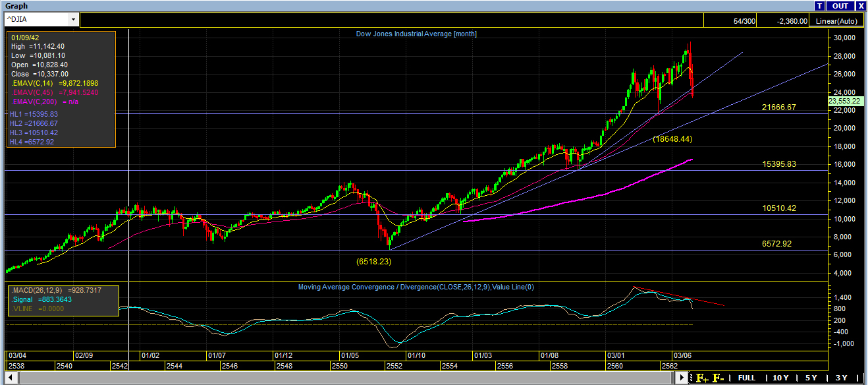Click the 6572.92 horizontal line label
The image size is (868, 385).
(777, 243)
